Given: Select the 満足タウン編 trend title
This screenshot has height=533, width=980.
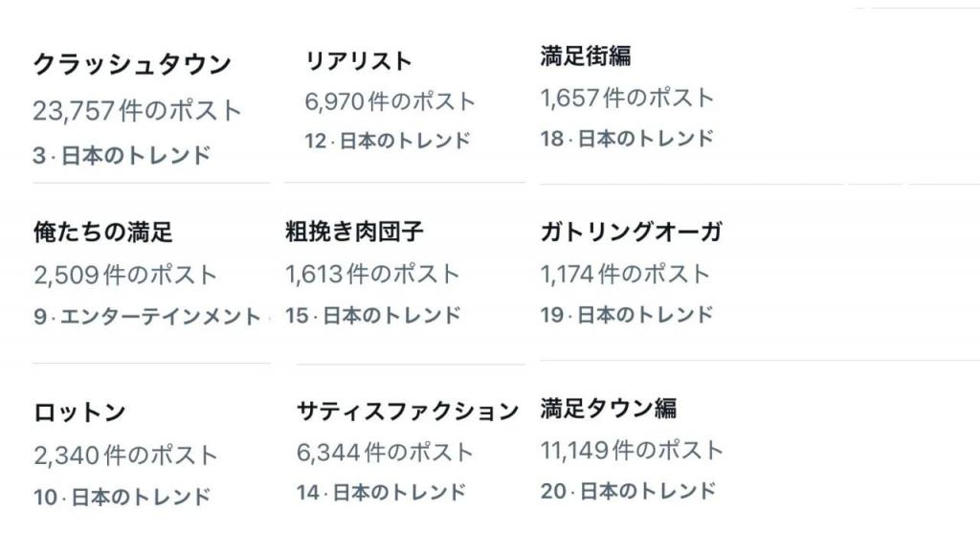Looking at the screenshot, I should coord(609,408).
